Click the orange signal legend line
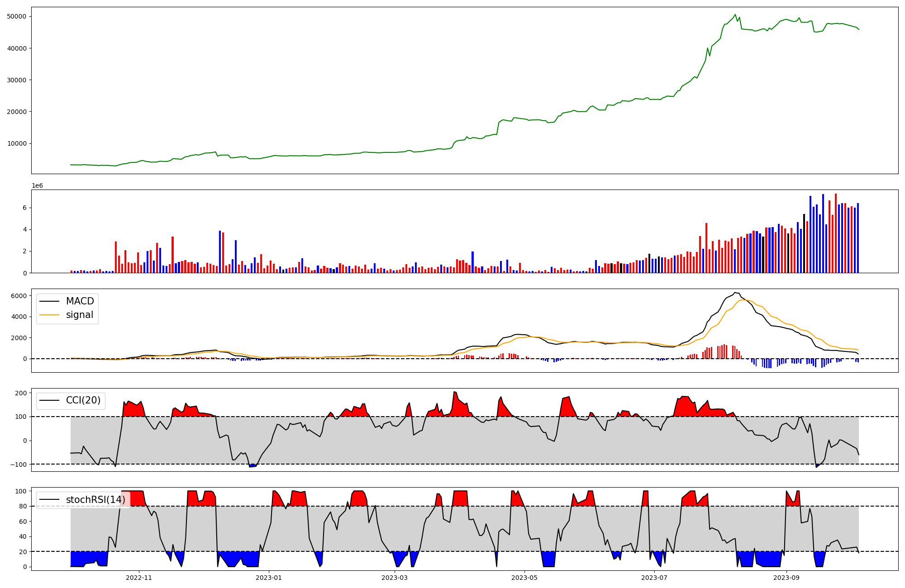 point(49,315)
